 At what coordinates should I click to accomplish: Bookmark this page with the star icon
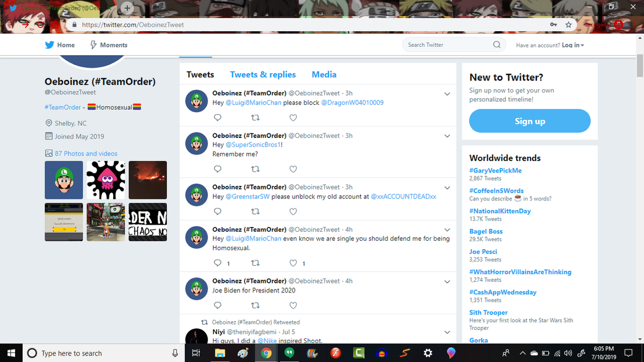coord(569,24)
